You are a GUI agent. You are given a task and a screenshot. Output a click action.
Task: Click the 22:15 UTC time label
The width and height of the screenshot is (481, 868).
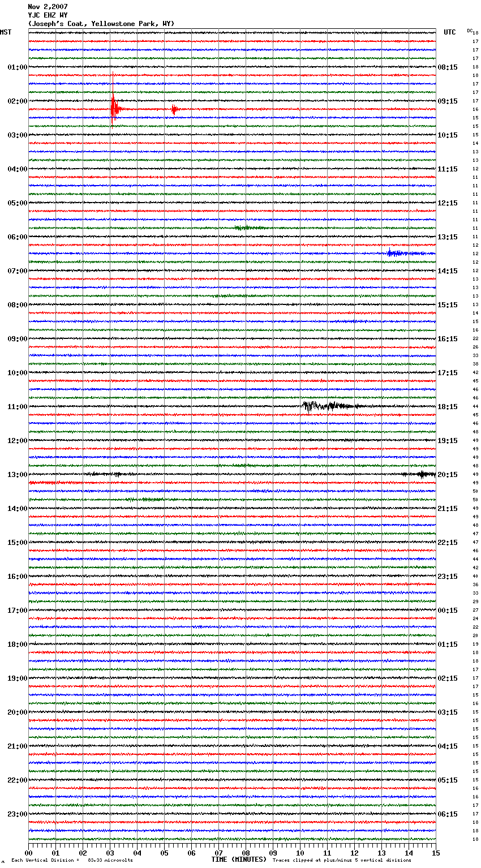(447, 543)
